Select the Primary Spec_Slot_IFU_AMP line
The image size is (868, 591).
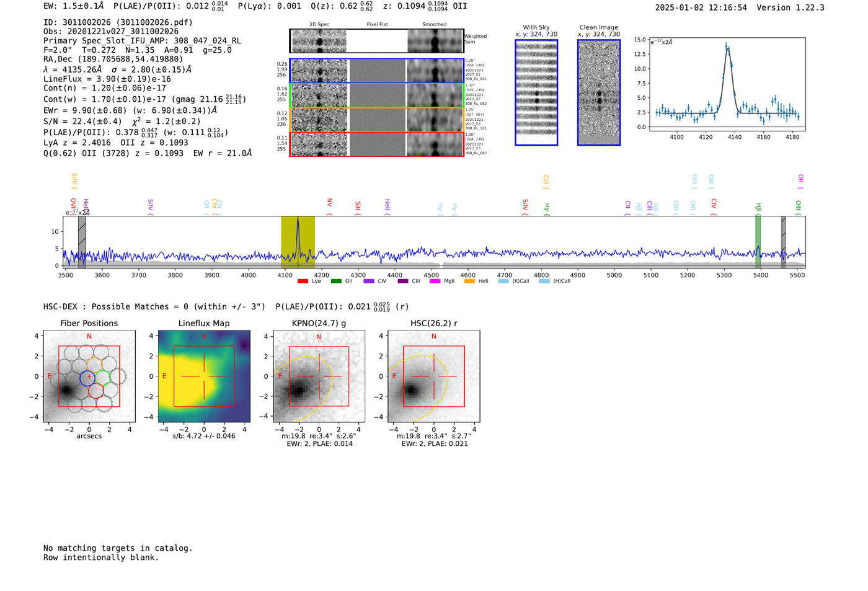click(x=143, y=41)
